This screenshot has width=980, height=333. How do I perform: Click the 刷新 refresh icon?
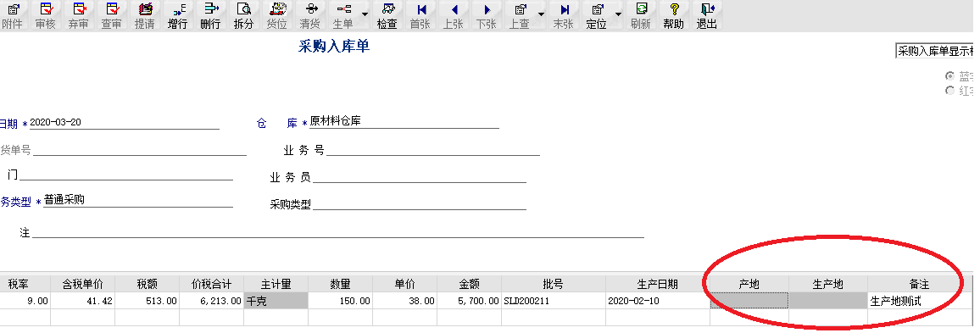pyautogui.click(x=641, y=15)
